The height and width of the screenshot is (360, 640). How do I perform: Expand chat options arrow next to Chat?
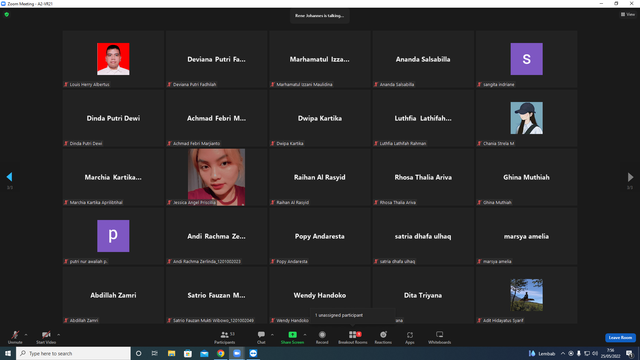pyautogui.click(x=272, y=335)
